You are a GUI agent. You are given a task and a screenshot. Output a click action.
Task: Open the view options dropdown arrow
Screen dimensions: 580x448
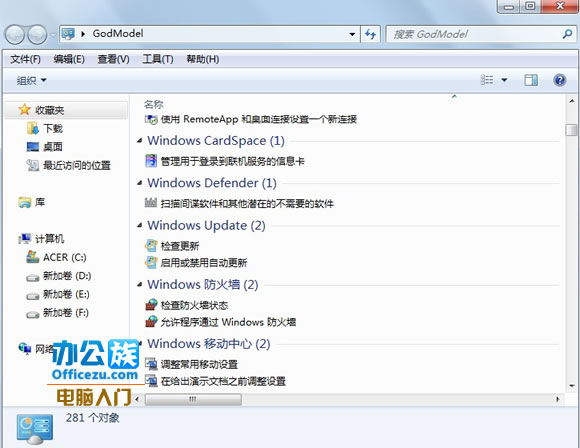(504, 80)
